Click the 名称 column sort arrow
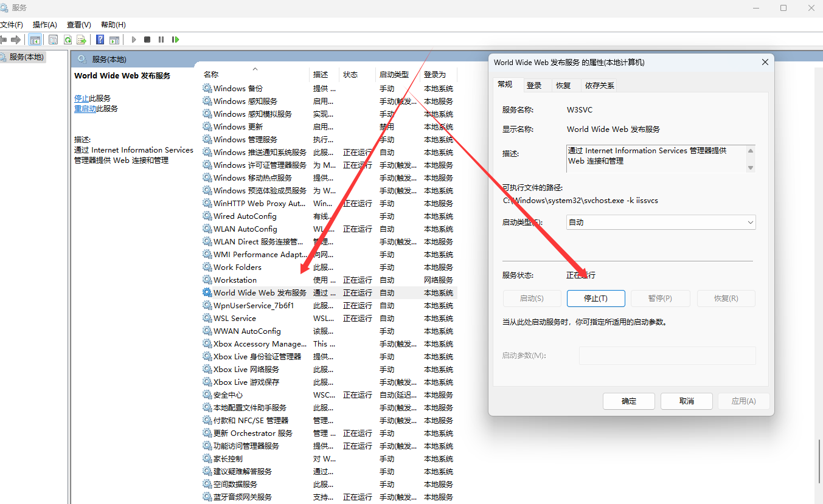823x504 pixels. pyautogui.click(x=254, y=69)
